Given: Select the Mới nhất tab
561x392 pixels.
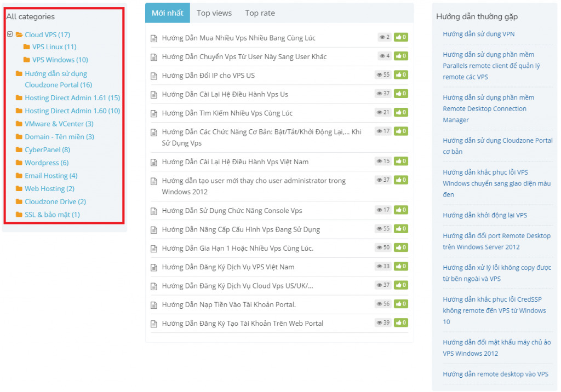Looking at the screenshot, I should (x=168, y=13).
